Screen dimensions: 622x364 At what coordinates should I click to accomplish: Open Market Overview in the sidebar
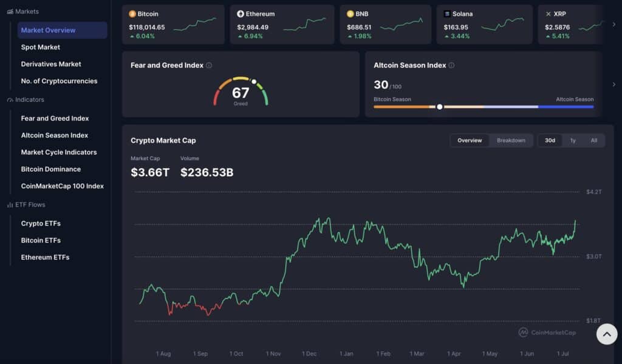(x=63, y=30)
